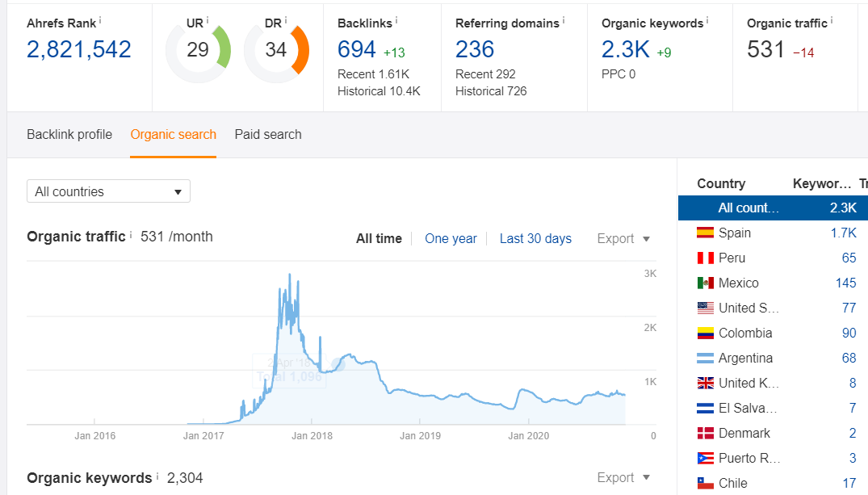Click the UR info icon

(207, 20)
